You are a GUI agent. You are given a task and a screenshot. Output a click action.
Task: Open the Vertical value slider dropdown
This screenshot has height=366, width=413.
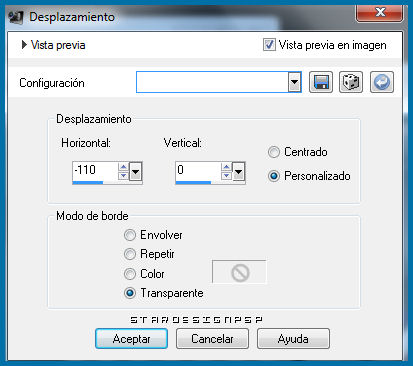pos(238,172)
